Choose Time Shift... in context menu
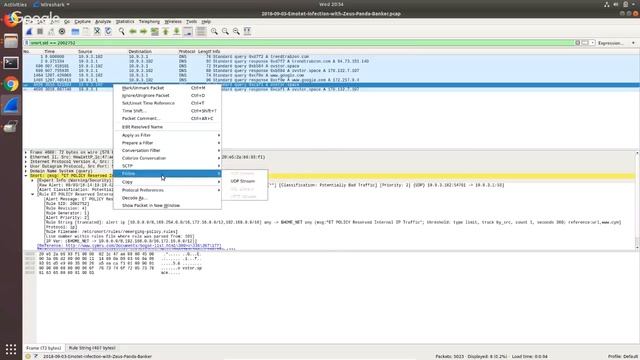Viewport: 640px width, 360px height. coord(167,111)
